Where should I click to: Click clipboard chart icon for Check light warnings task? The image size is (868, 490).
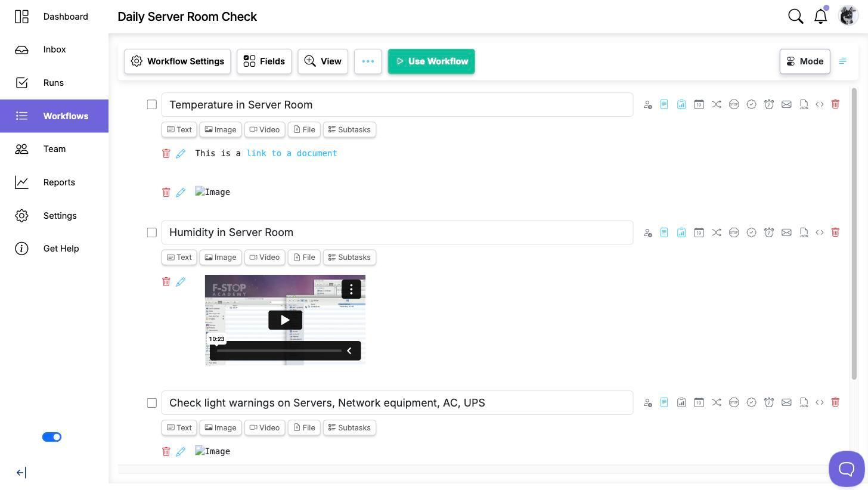pyautogui.click(x=681, y=403)
